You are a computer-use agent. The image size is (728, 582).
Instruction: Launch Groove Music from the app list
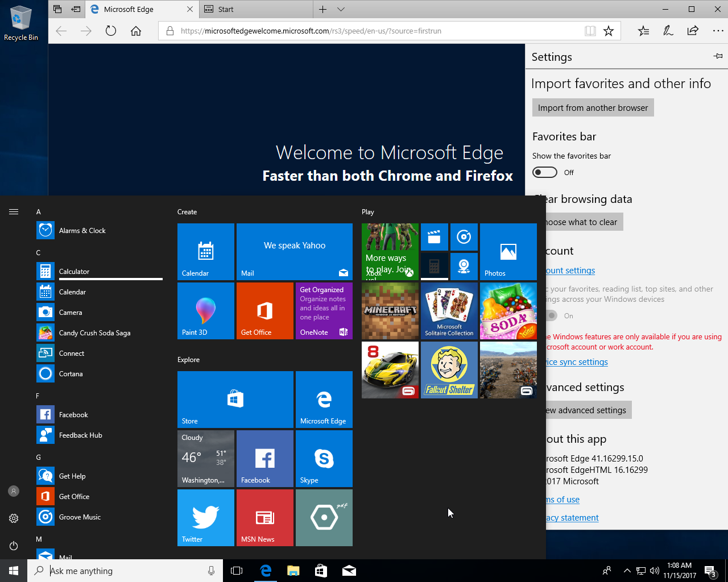click(x=99, y=517)
